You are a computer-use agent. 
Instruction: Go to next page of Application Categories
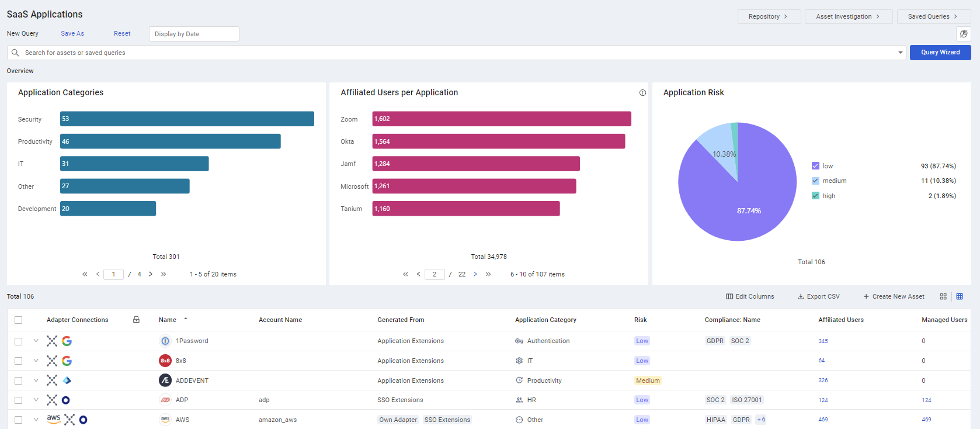tap(151, 274)
